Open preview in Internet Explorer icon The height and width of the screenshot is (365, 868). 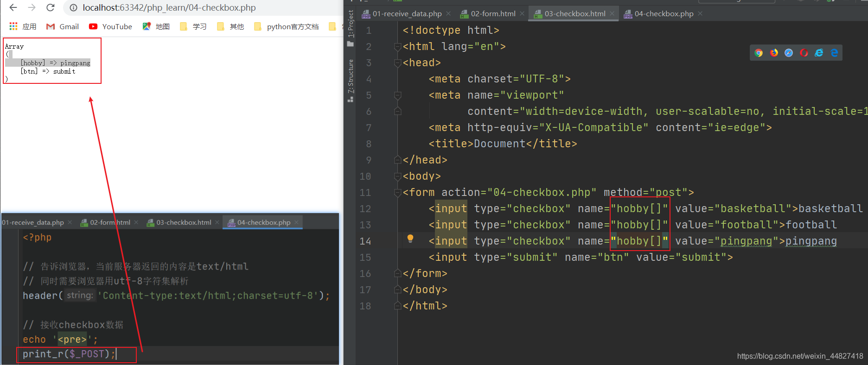819,53
